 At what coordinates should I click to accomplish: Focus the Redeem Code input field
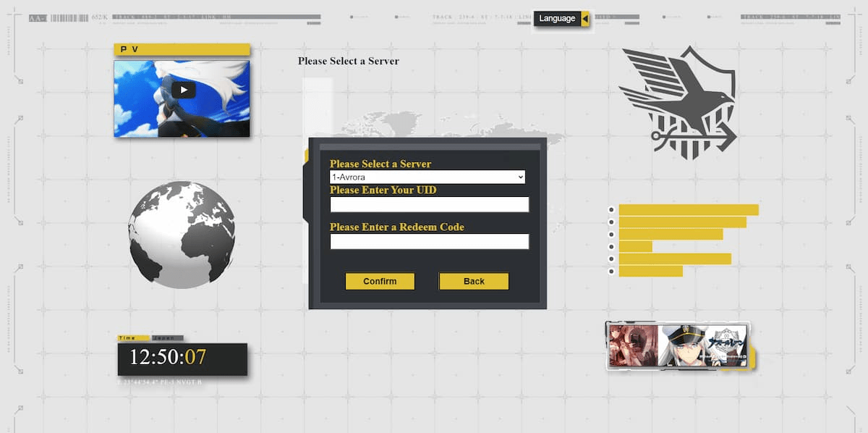point(430,242)
